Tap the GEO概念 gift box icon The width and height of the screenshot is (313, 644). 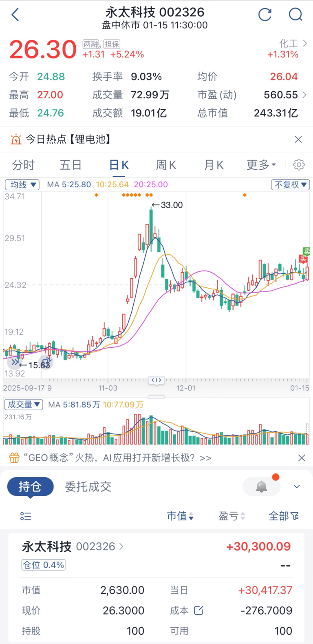pyautogui.click(x=14, y=458)
